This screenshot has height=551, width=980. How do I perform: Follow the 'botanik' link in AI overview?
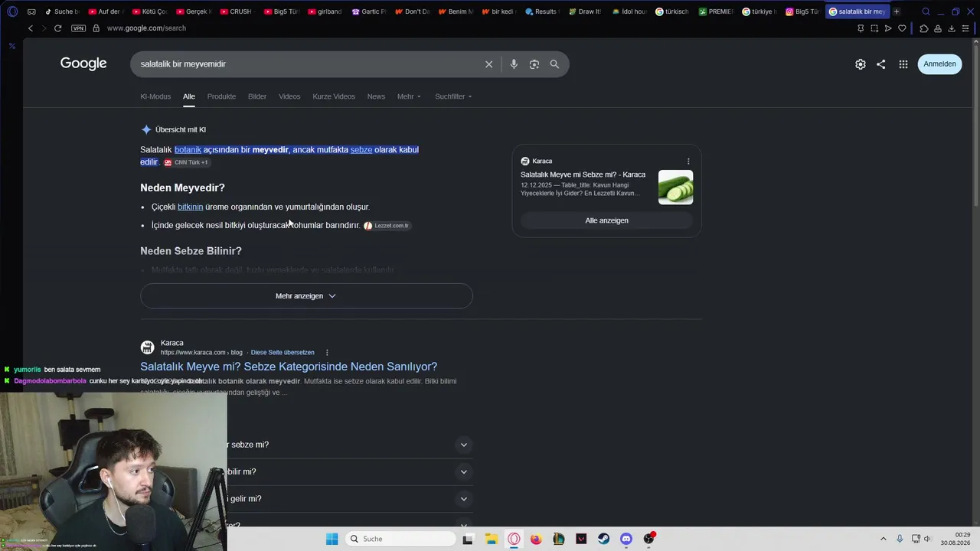(x=188, y=150)
